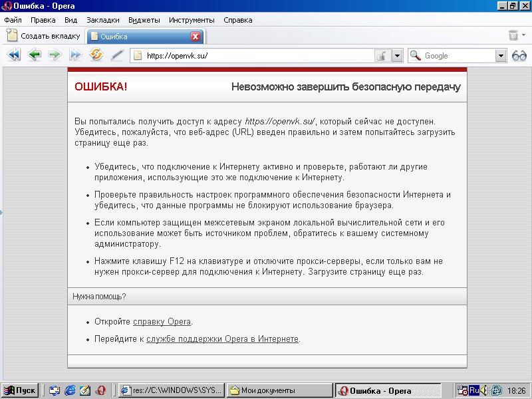Select the Ошибка tab
This screenshot has height=399, width=532.
(145, 37)
